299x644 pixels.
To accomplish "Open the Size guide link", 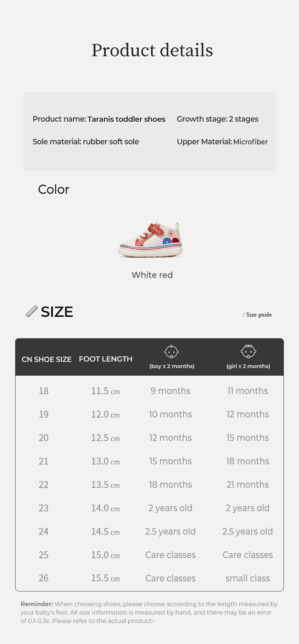I will pyautogui.click(x=259, y=314).
